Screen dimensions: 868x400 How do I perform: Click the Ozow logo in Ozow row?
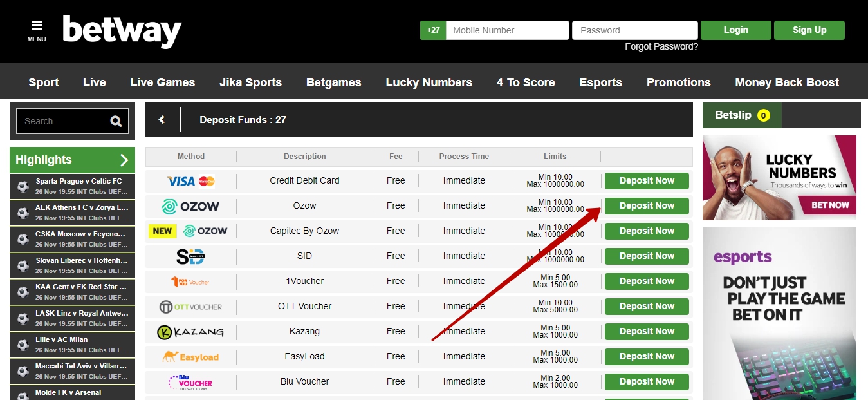point(190,206)
